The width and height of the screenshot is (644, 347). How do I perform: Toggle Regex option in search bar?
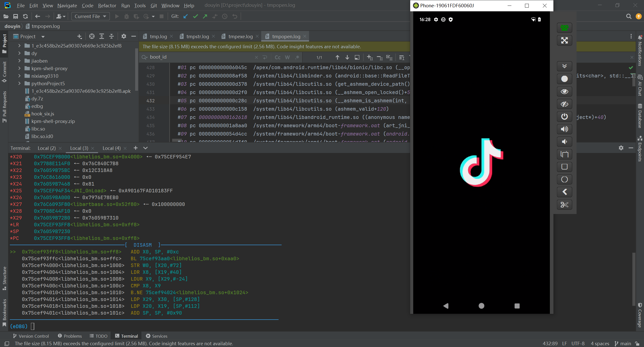(297, 57)
